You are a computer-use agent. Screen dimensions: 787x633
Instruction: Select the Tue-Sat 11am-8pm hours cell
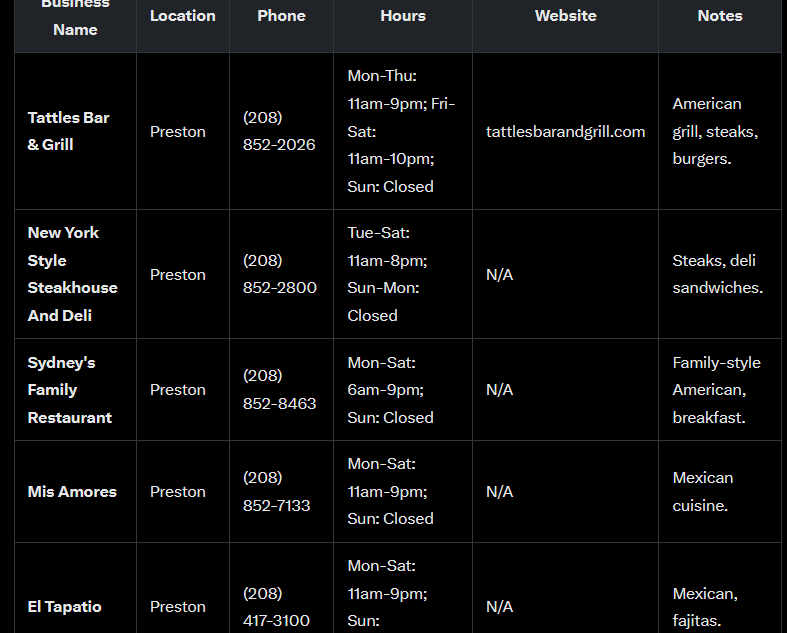point(403,274)
